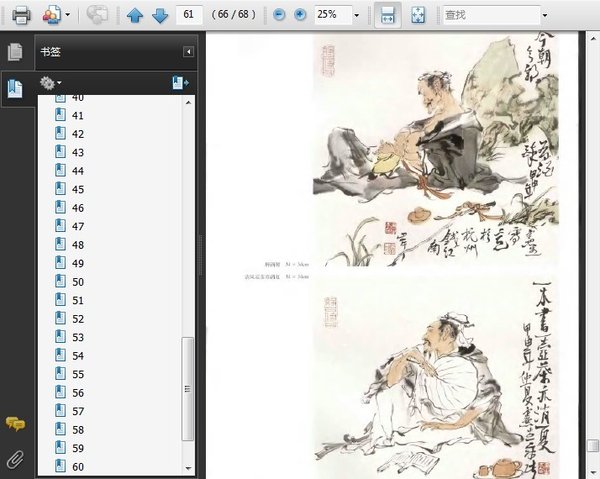This screenshot has height=479, width=600.
Task: Open the comments panel icon
Action: click(x=15, y=424)
